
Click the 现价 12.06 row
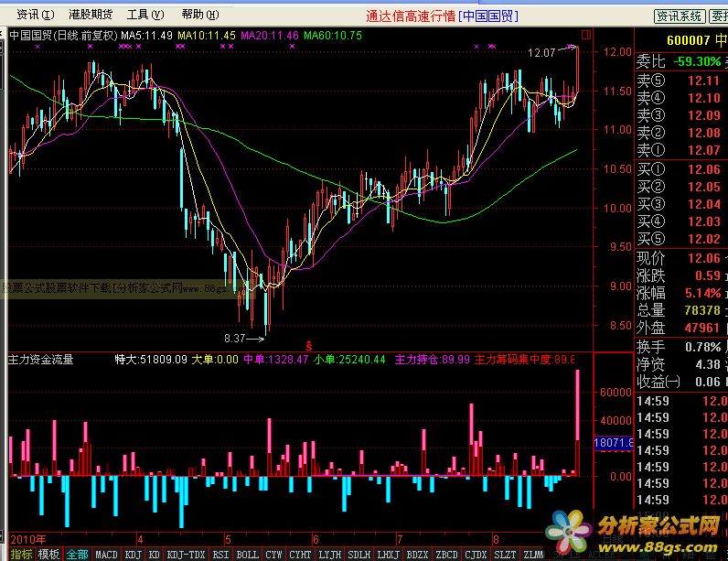[680, 258]
